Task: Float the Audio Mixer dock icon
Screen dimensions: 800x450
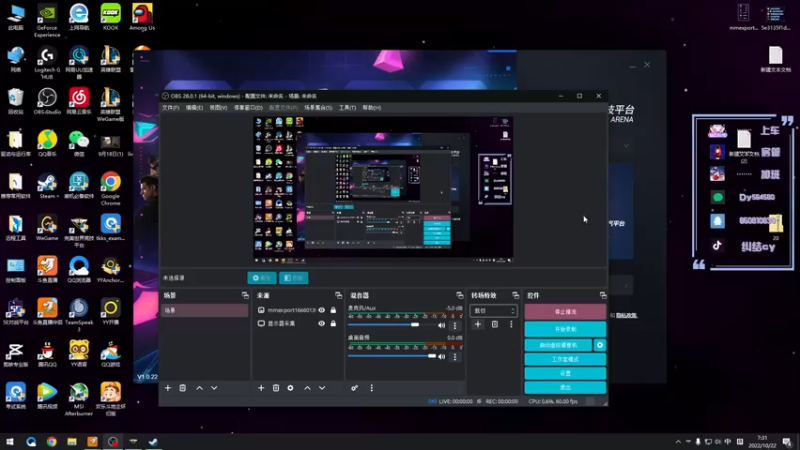Action: (x=460, y=295)
